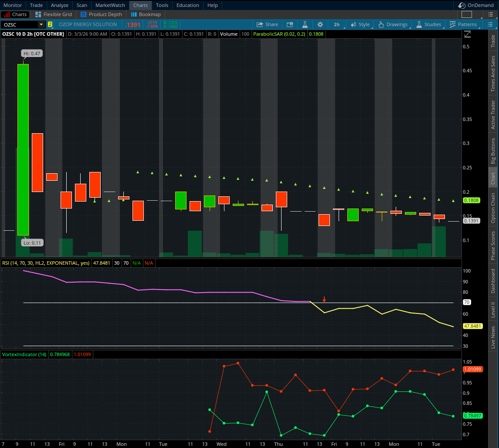The height and width of the screenshot is (448, 499).
Task: Change the 2h timeframe dropdown
Action: point(338,24)
